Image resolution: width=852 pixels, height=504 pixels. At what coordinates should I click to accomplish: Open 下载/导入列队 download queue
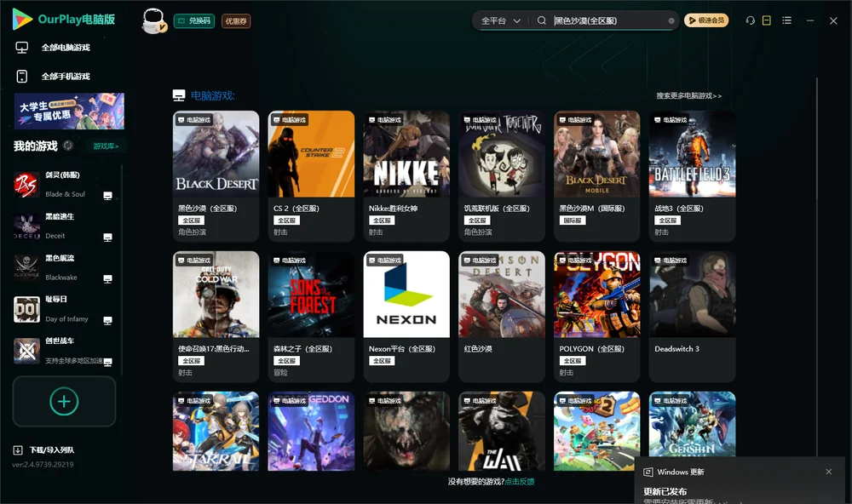coord(44,450)
